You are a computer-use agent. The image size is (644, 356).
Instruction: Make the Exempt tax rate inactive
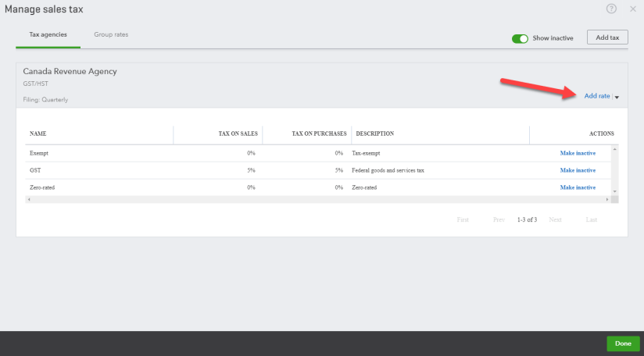[x=578, y=153]
